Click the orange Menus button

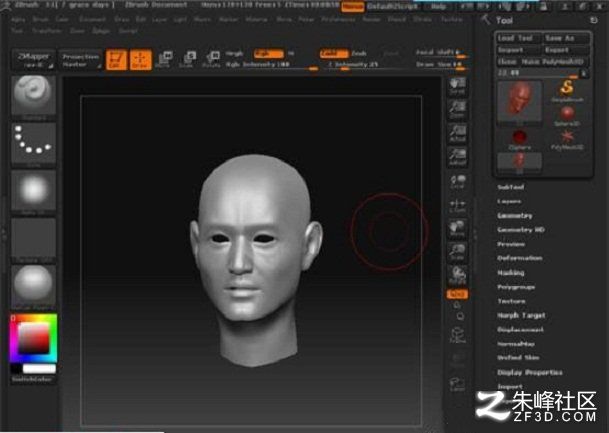tap(353, 6)
